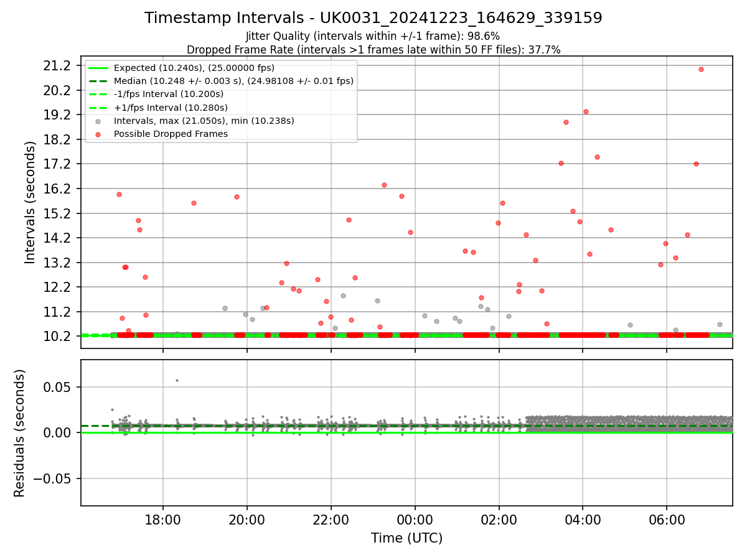The width and height of the screenshot is (747, 560).
Task: Click the highest red dropped-frame point near 21 seconds
Action: [701, 69]
